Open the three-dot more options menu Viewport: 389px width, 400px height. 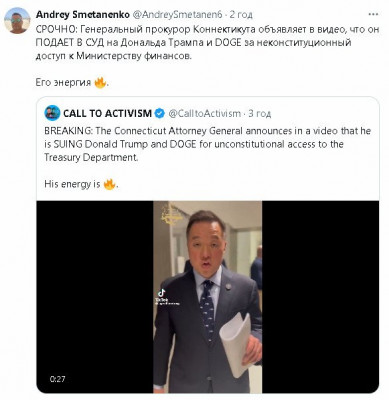pyautogui.click(x=373, y=15)
